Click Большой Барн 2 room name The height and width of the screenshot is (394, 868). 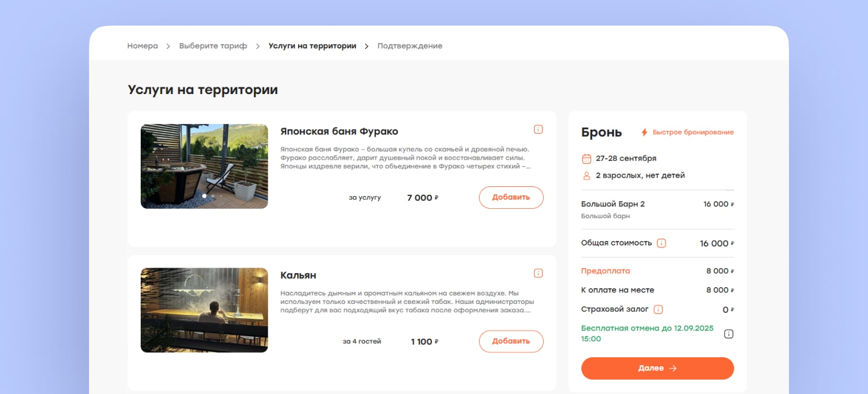click(x=613, y=204)
